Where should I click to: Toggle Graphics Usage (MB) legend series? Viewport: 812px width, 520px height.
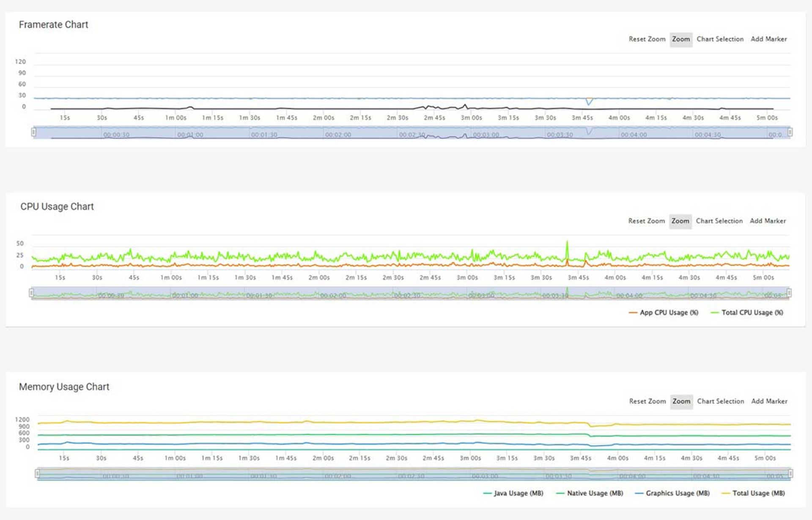[x=672, y=493]
